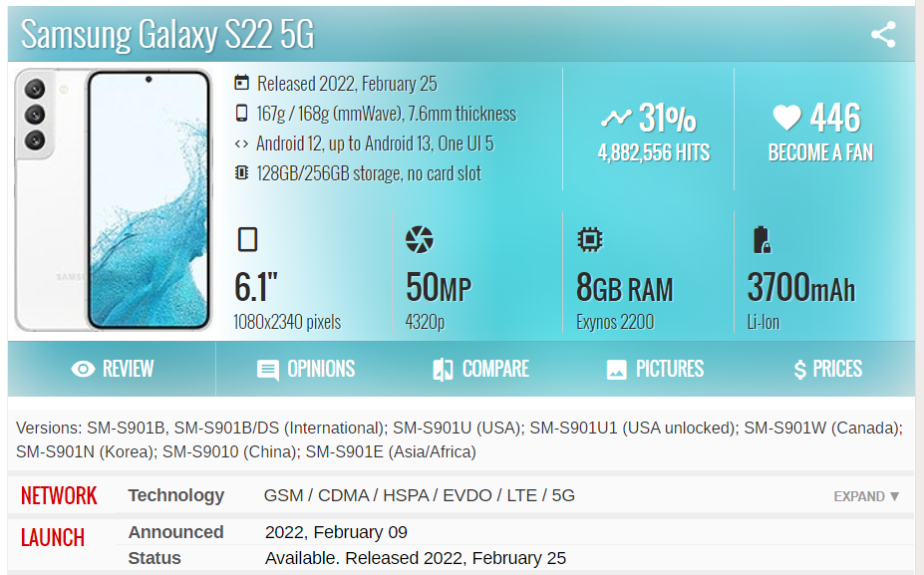Click the 50MP camera spec
The height and width of the screenshot is (575, 924).
click(x=439, y=287)
